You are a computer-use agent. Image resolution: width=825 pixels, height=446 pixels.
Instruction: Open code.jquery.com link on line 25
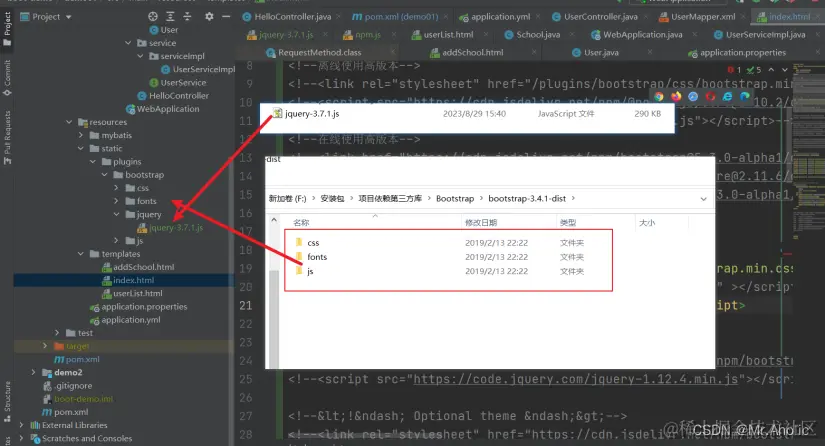click(x=576, y=379)
